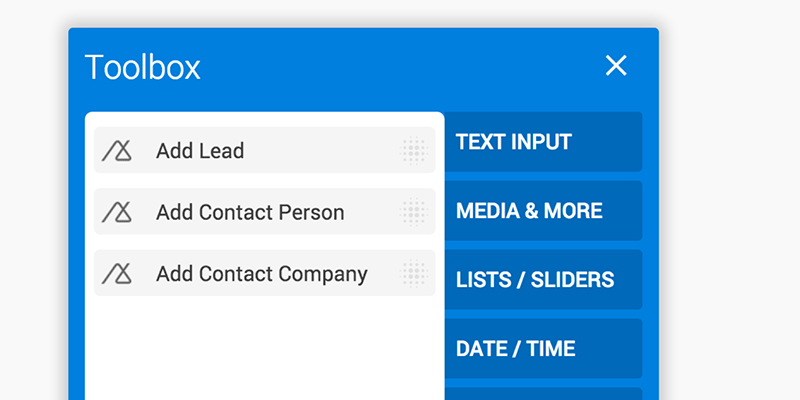This screenshot has height=400, width=800.
Task: Choose the Add Contact Person label
Action: (250, 212)
